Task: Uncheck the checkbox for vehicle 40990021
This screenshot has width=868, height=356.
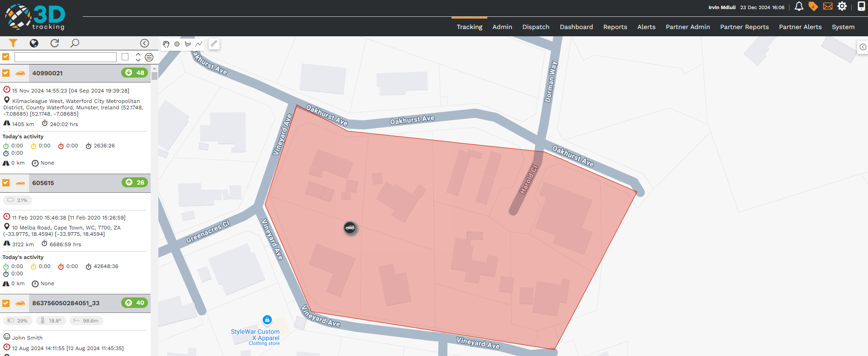Action: coord(6,73)
